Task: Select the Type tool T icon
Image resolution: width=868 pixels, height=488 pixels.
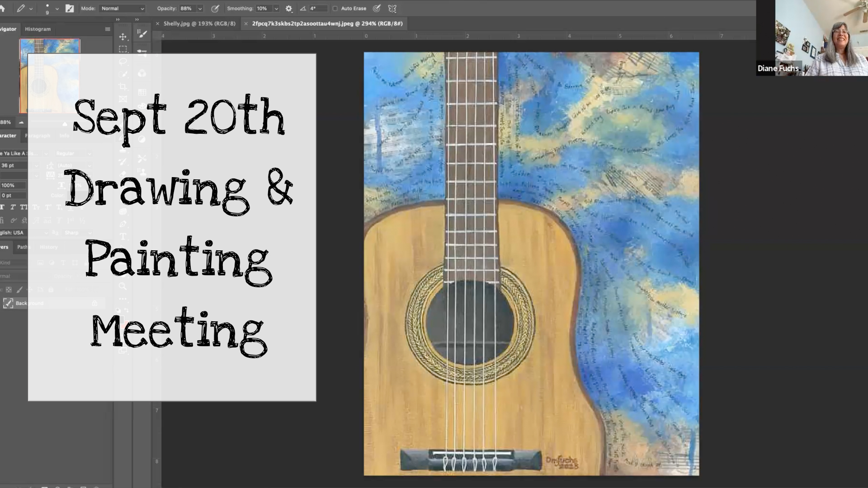Action: coord(123,236)
